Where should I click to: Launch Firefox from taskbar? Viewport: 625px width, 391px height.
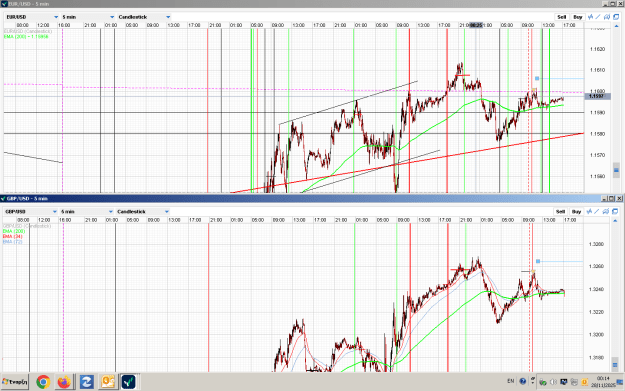[64, 382]
